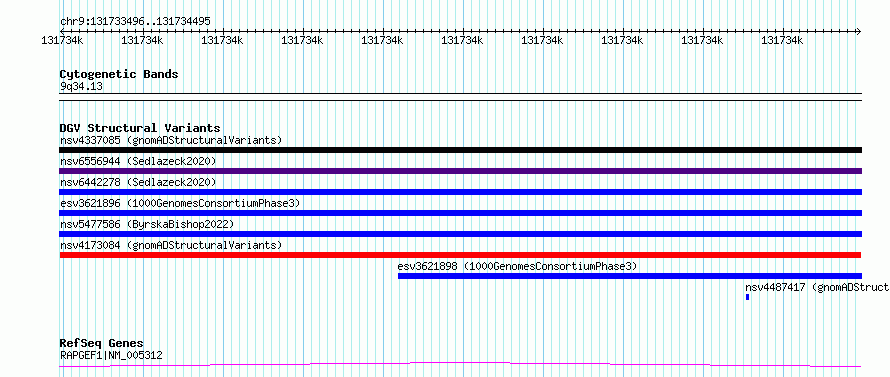Screen dimensions: 890x377
Task: Click the blue nsv6442278 variant bar
Action: 460,192
